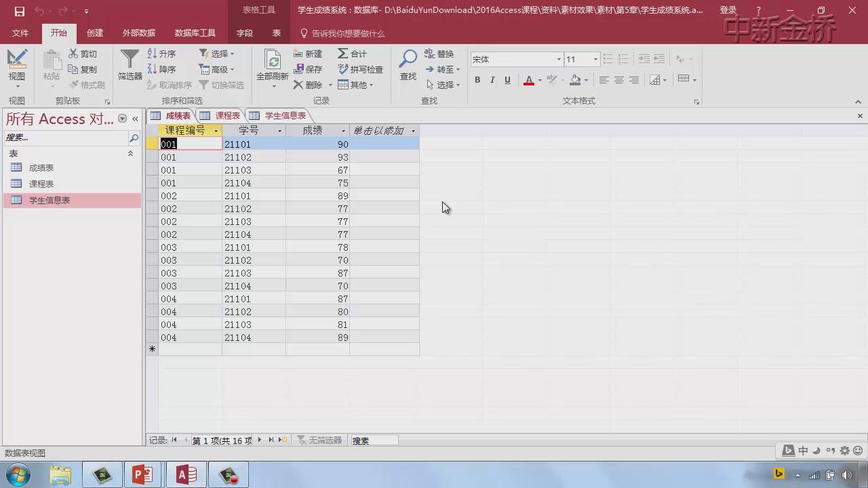Open 成绩 column header dropdown arrow

(x=343, y=131)
